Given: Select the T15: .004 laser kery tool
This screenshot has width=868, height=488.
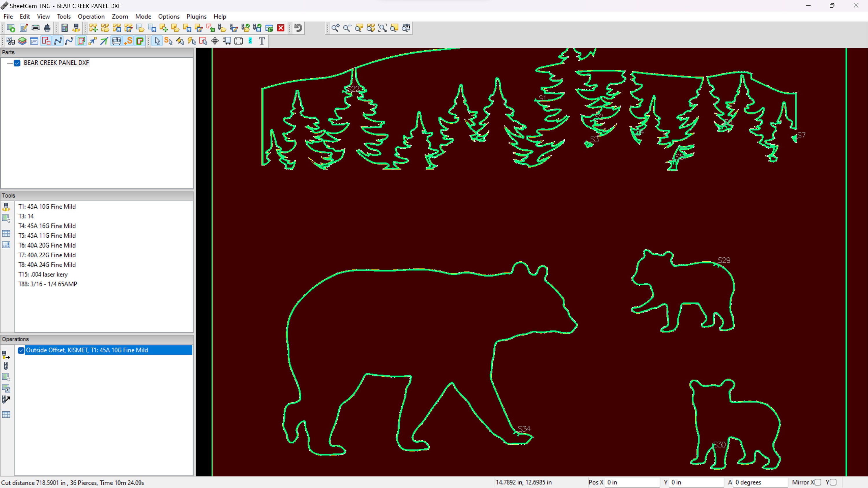Looking at the screenshot, I should pos(43,274).
